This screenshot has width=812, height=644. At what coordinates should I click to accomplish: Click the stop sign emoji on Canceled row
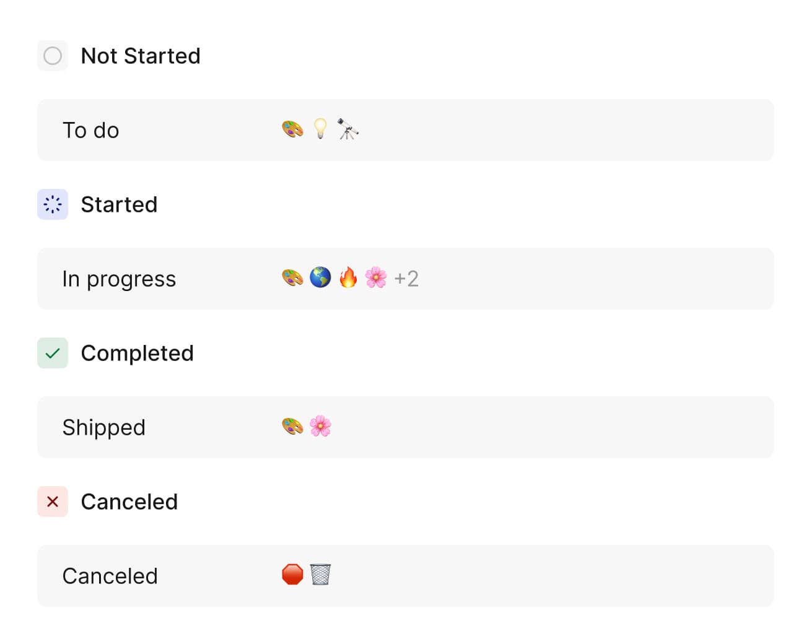(292, 575)
